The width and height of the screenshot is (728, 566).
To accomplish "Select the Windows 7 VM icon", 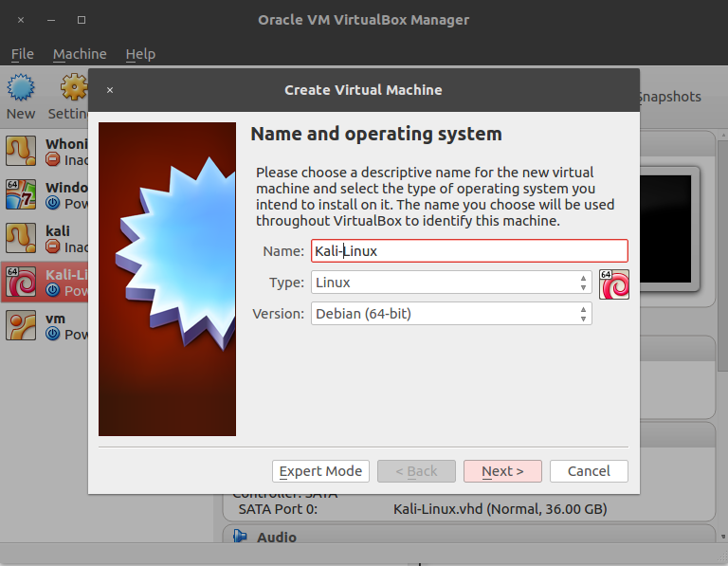I will 21,194.
